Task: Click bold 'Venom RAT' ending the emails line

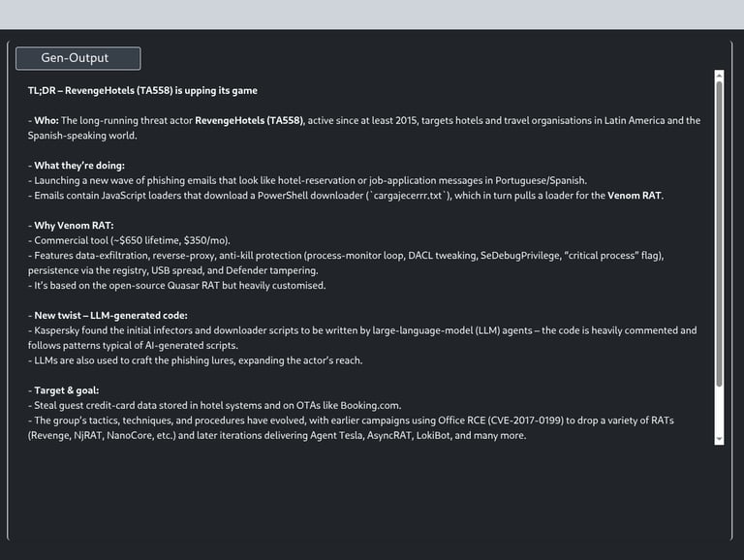Action: (x=635, y=196)
